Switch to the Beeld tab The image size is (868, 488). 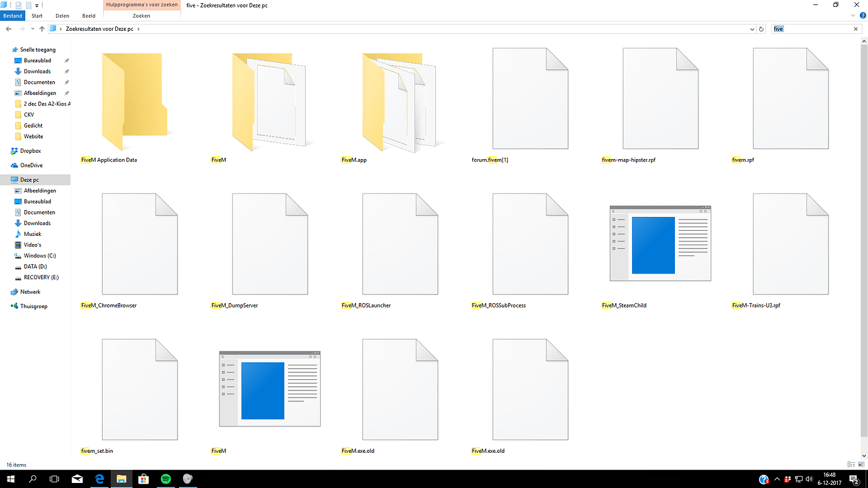[88, 16]
